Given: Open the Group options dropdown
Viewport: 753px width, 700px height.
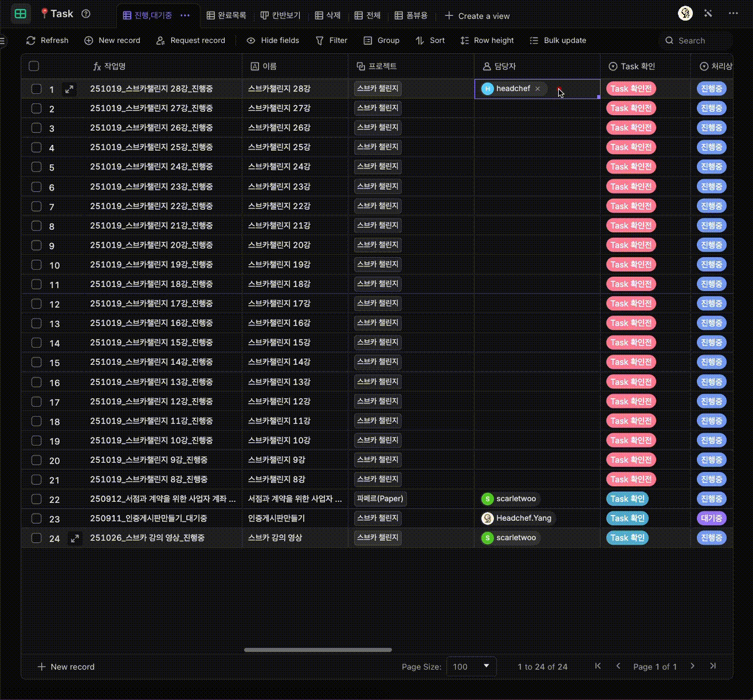Looking at the screenshot, I should pos(381,40).
